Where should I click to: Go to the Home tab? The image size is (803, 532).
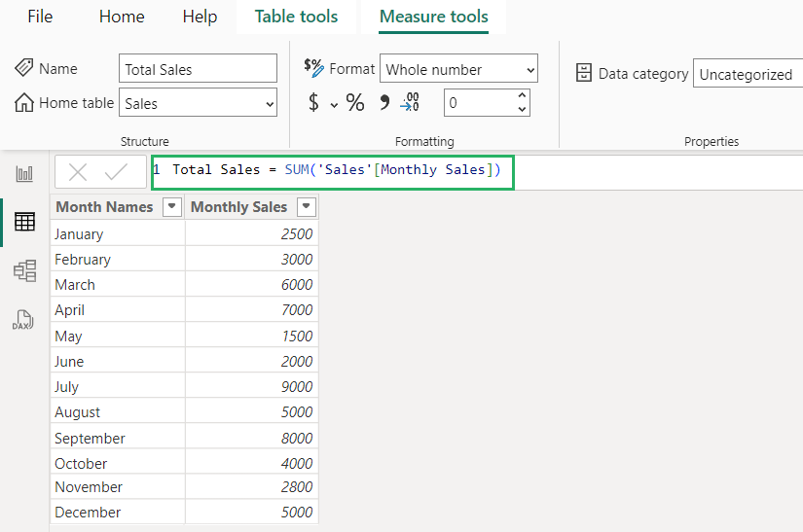coord(122,17)
